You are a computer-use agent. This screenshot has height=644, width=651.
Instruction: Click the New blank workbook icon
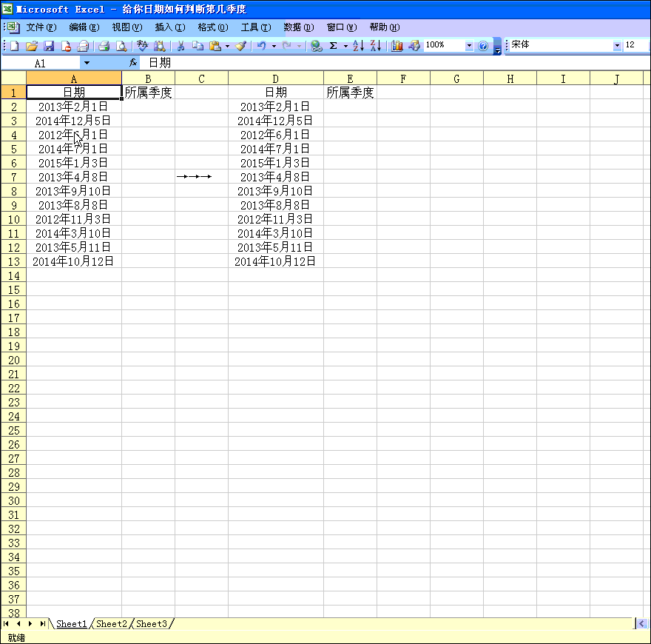[14, 46]
